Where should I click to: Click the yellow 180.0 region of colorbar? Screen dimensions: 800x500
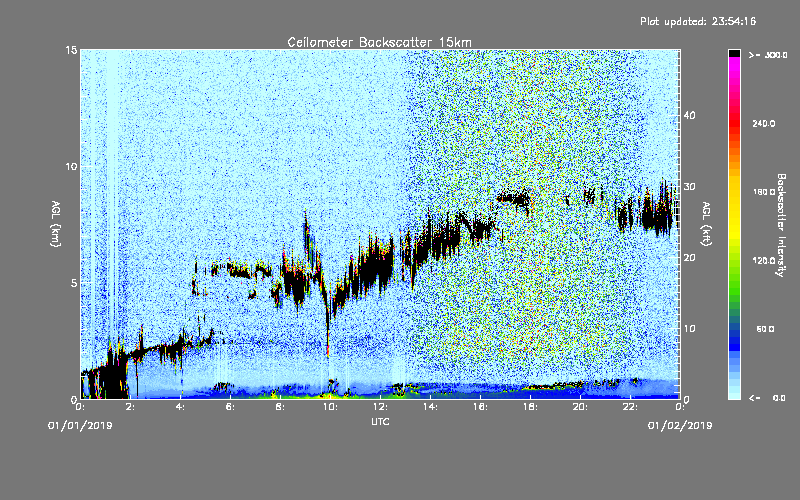(x=734, y=192)
